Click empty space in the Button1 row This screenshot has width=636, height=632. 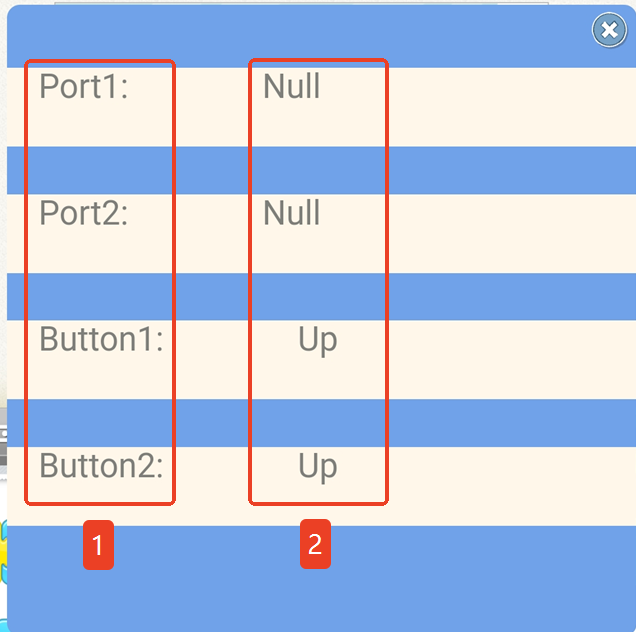(511, 360)
